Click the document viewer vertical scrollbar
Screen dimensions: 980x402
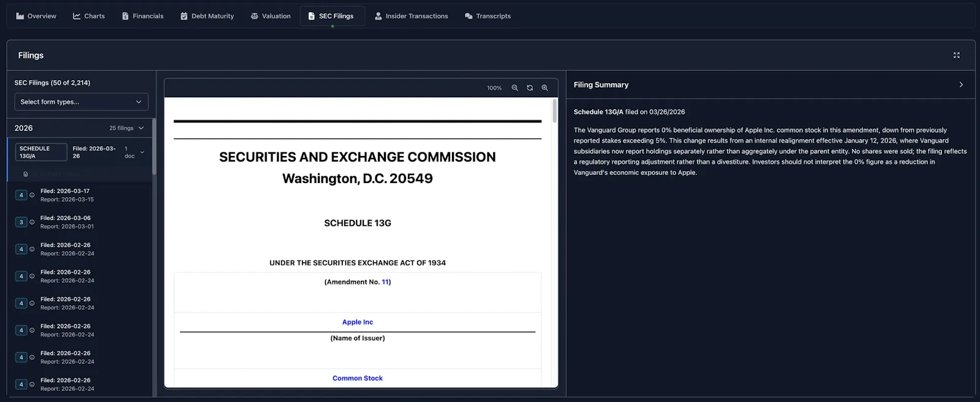pyautogui.click(x=555, y=111)
